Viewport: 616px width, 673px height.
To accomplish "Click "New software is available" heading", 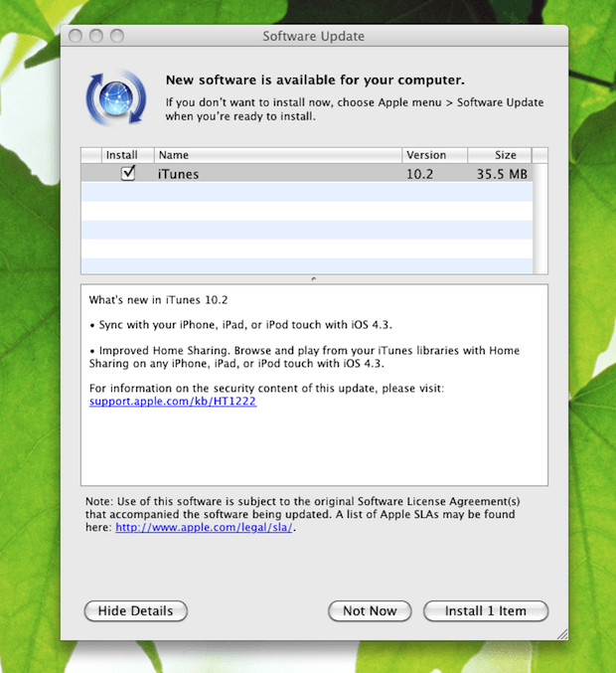I will tap(315, 80).
